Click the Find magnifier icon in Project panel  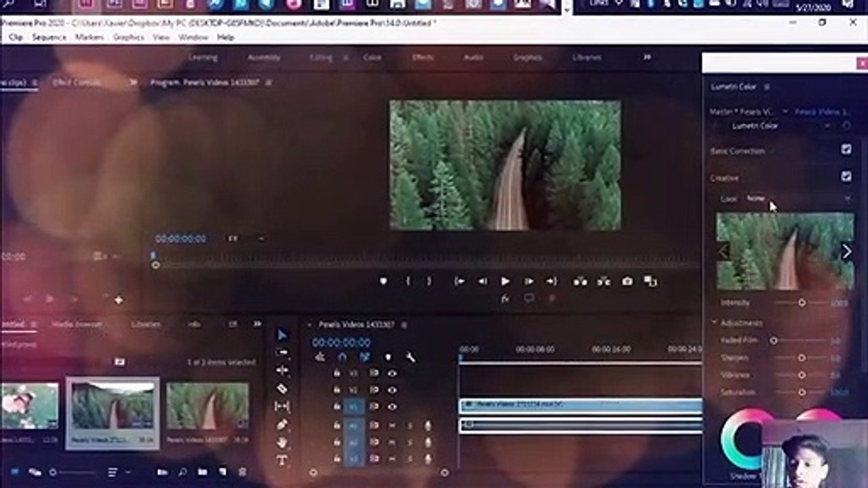[182, 472]
